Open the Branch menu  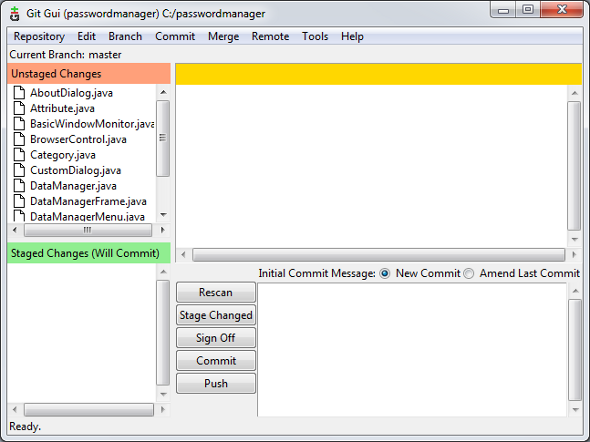(x=125, y=36)
